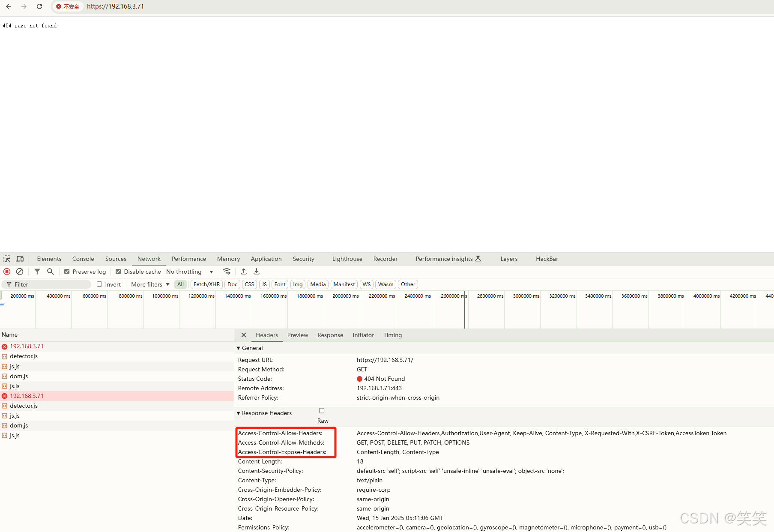
Task: Open the Timing detail tab
Action: (x=393, y=335)
